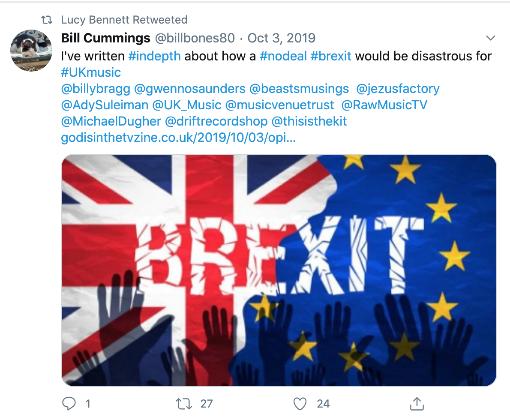
Task: Open the @MichaelDugher mention
Action: click(x=111, y=121)
